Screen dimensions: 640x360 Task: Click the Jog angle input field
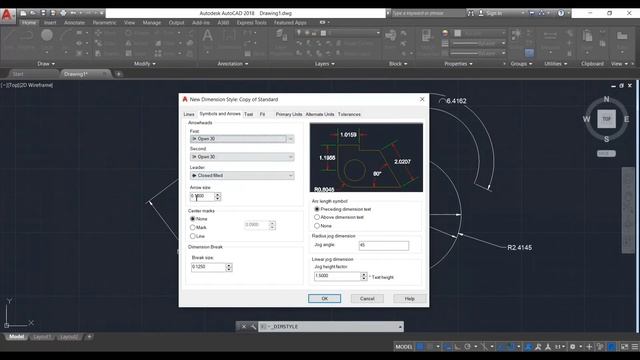[x=383, y=245]
